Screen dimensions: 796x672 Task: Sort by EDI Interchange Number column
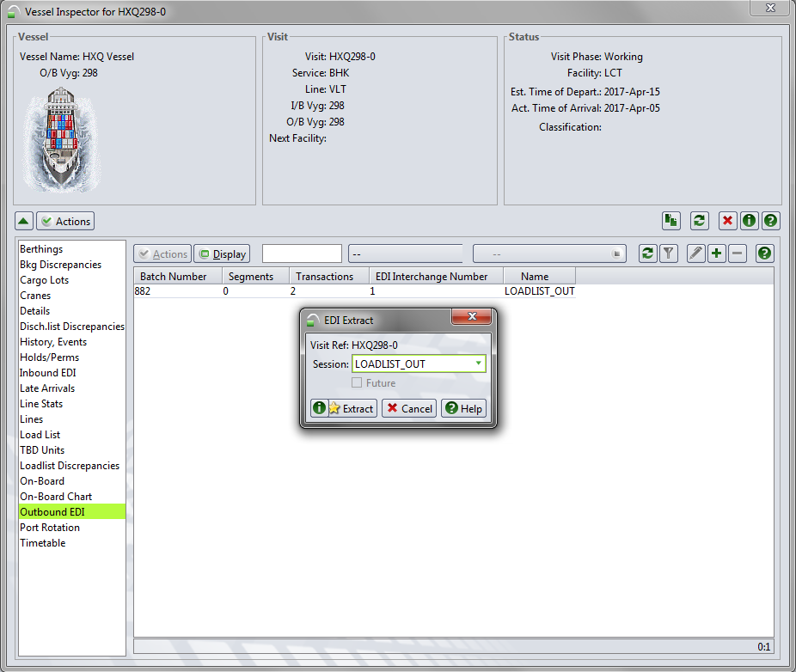[x=436, y=277]
